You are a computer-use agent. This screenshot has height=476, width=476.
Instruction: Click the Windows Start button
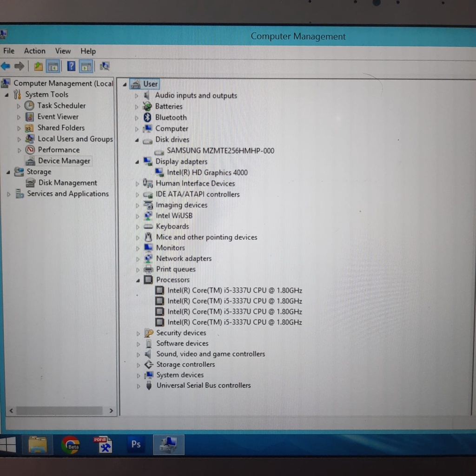[x=8, y=444]
